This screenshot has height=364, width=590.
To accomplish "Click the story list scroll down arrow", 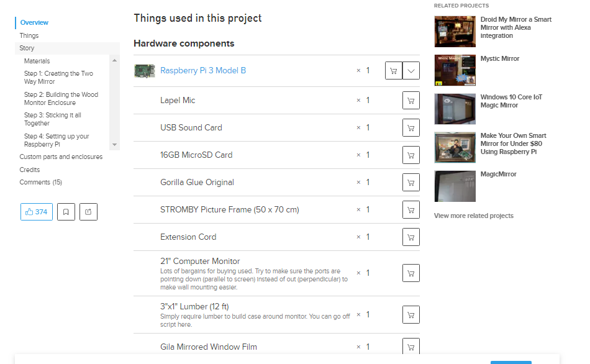I will coord(115,145).
